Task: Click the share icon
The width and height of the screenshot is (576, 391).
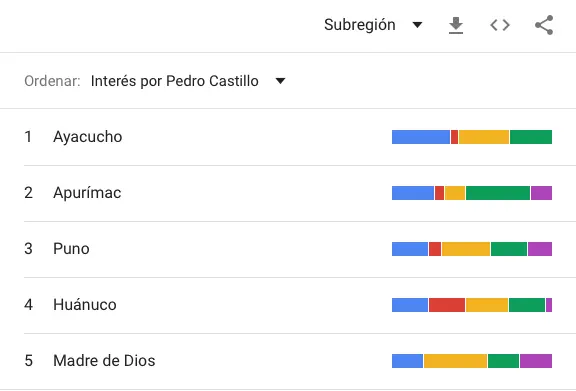Action: (544, 25)
